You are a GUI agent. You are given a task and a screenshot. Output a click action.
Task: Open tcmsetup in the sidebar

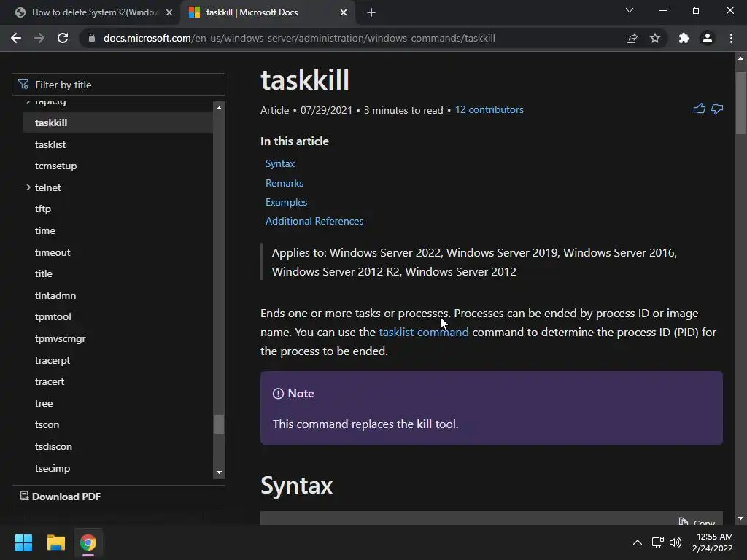point(55,166)
